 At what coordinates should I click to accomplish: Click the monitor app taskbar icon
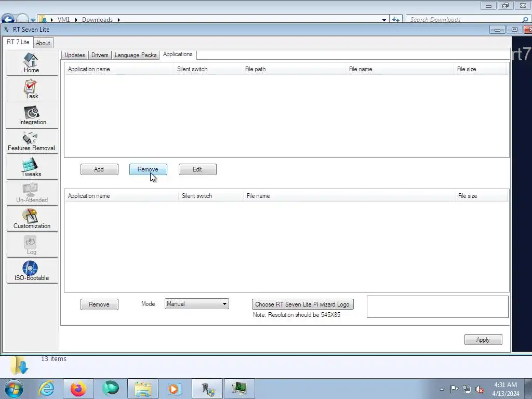click(239, 389)
